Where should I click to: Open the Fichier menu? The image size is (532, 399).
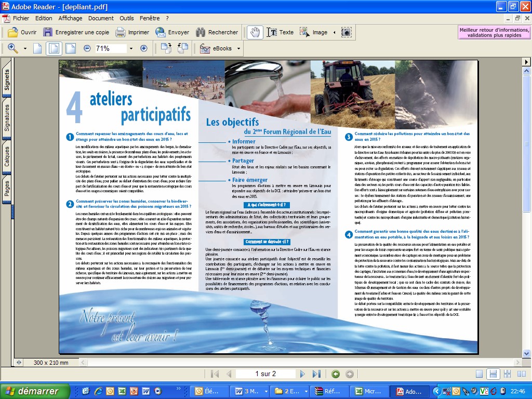click(21, 18)
